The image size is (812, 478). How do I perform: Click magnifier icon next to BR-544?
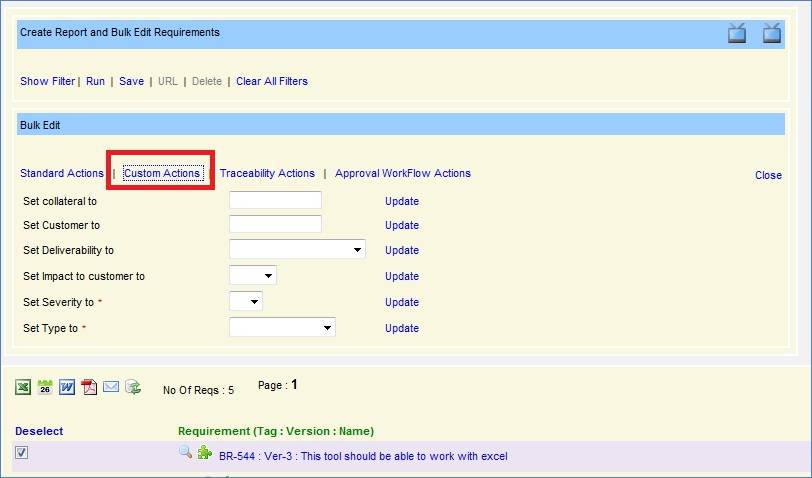(x=185, y=453)
